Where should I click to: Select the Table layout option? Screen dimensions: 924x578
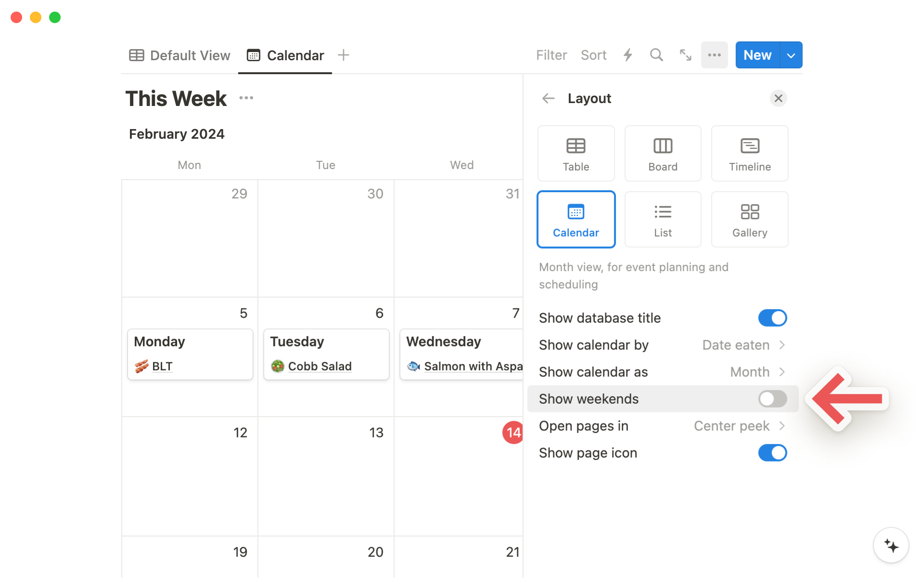[576, 153]
